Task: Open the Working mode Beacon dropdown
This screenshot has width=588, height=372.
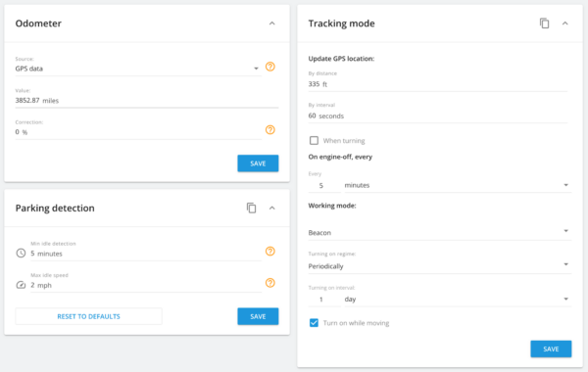Action: point(439,232)
